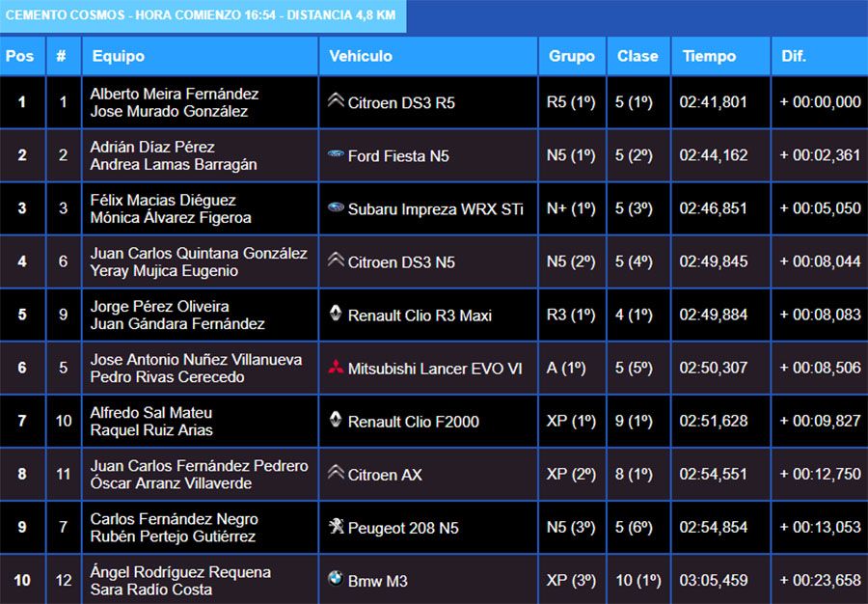Click the Equipo column header

coord(119,56)
